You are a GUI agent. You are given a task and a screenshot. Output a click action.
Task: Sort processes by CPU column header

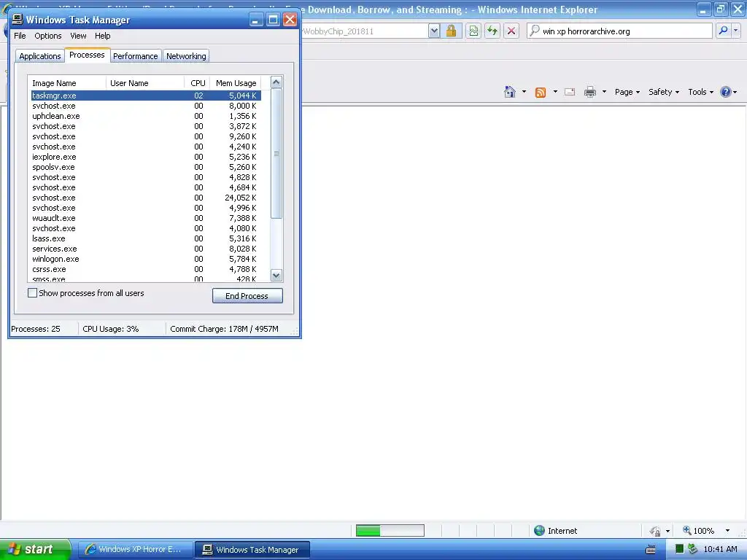click(x=197, y=83)
